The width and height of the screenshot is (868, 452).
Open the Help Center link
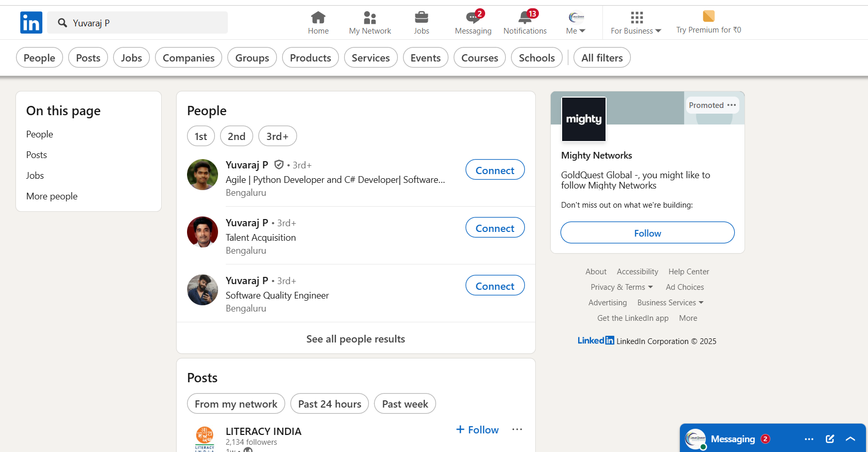(x=689, y=272)
